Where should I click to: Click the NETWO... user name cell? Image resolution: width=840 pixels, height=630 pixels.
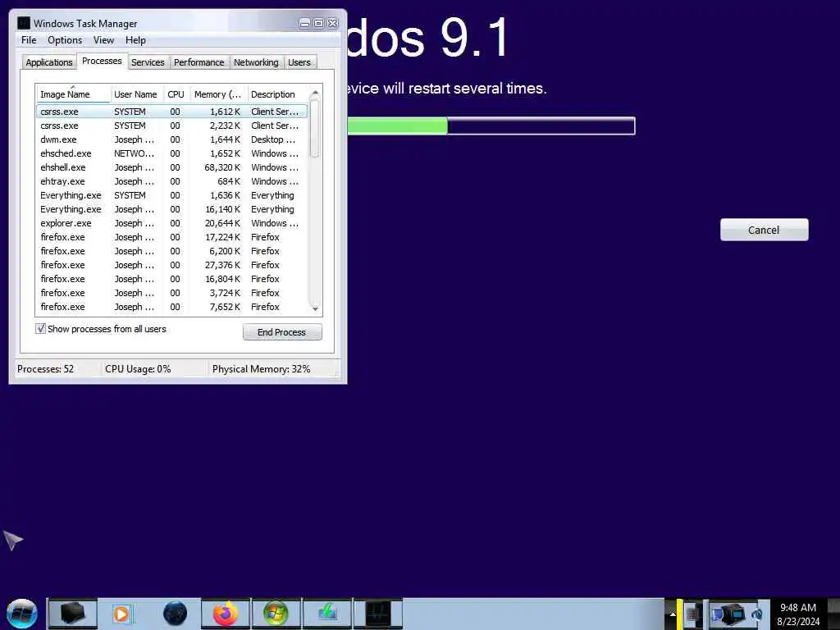[134, 153]
